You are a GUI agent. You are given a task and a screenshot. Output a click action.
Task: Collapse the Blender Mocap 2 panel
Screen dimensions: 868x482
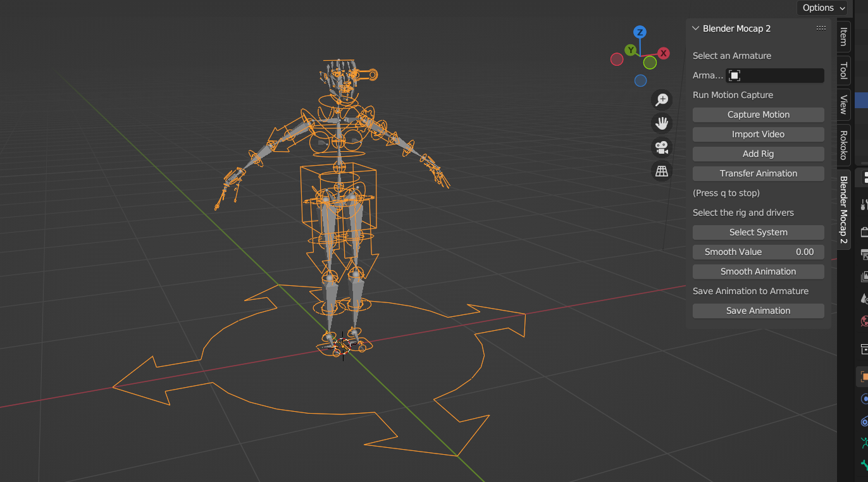[x=695, y=28]
